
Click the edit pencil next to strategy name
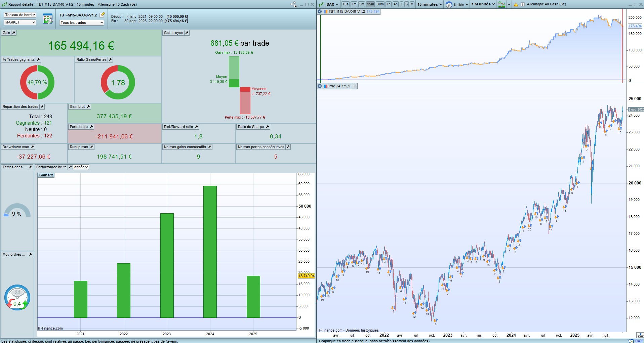[x=103, y=15]
